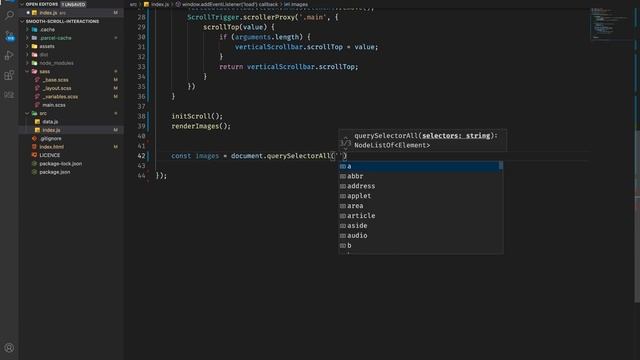
Task: Click the .gitignore git icon
Action: (x=35, y=138)
